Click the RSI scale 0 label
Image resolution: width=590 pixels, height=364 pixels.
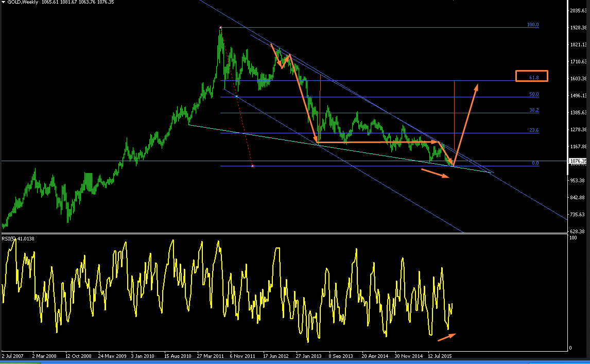tap(570, 348)
